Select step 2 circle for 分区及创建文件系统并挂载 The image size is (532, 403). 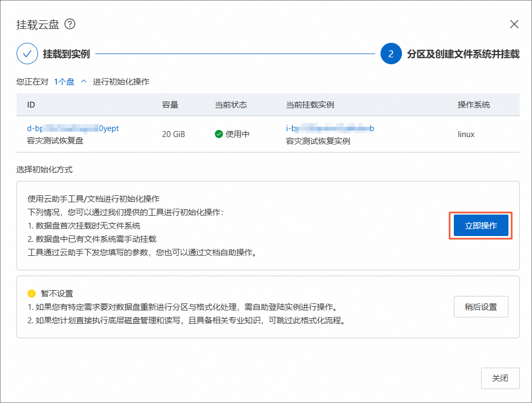click(x=391, y=54)
